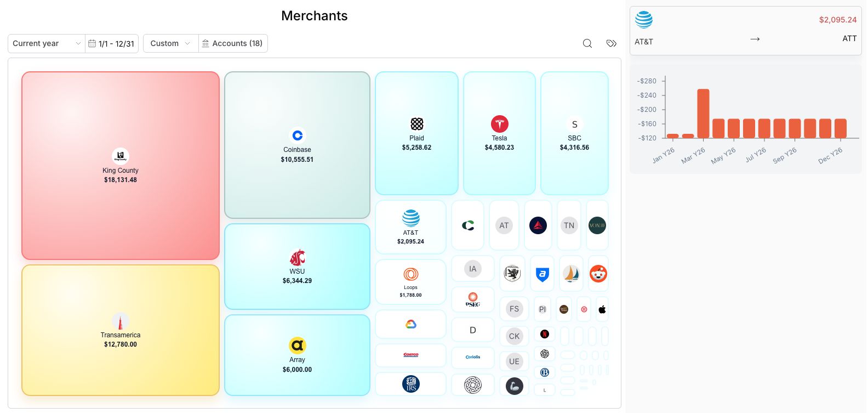Click the January bar in chart

[x=673, y=136]
